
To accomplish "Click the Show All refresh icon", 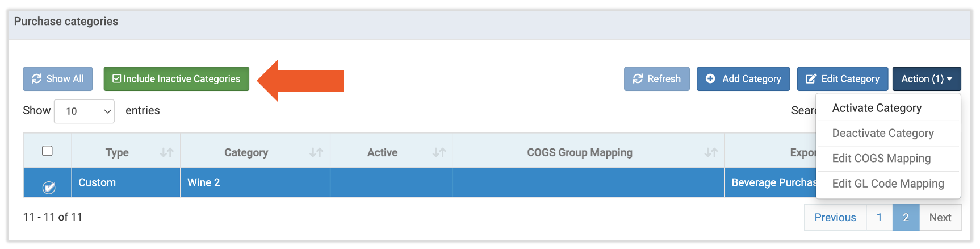I will 37,79.
